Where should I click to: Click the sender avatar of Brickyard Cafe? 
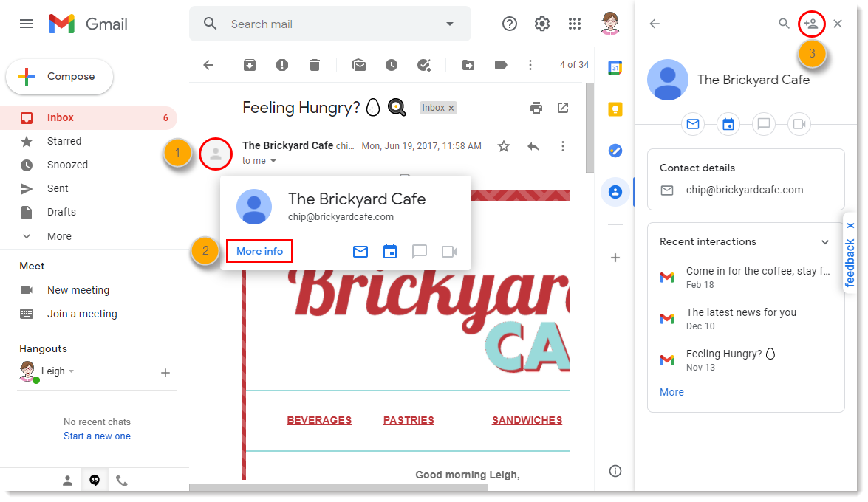[x=216, y=154]
